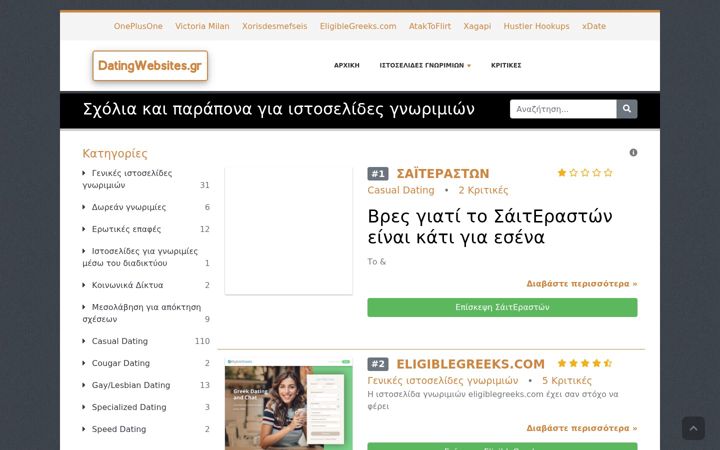Click the ΣΑΪΤΕΡΑΣΤΩΝ listing title

443,174
